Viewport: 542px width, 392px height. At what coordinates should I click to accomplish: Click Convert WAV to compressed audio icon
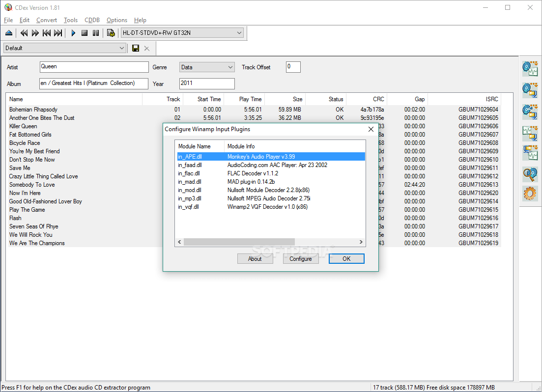(x=530, y=133)
